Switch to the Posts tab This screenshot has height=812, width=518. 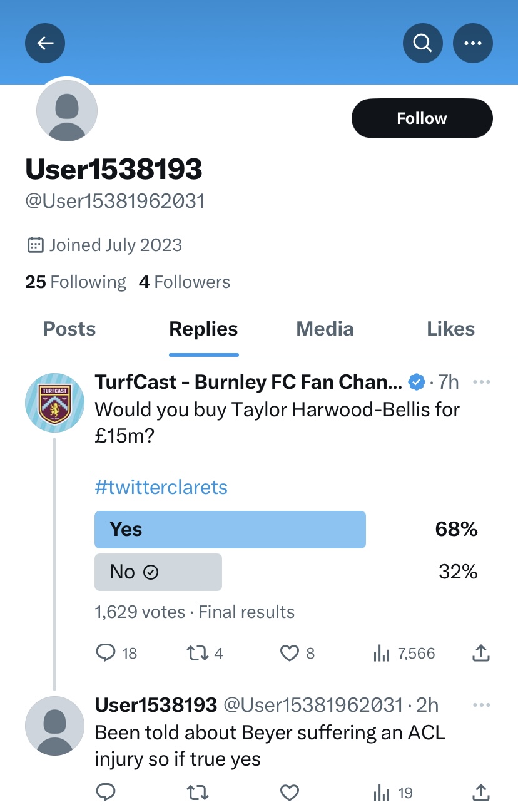pyautogui.click(x=69, y=329)
